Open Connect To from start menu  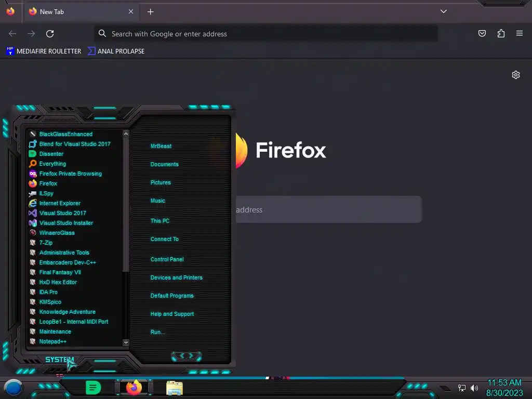(x=165, y=239)
